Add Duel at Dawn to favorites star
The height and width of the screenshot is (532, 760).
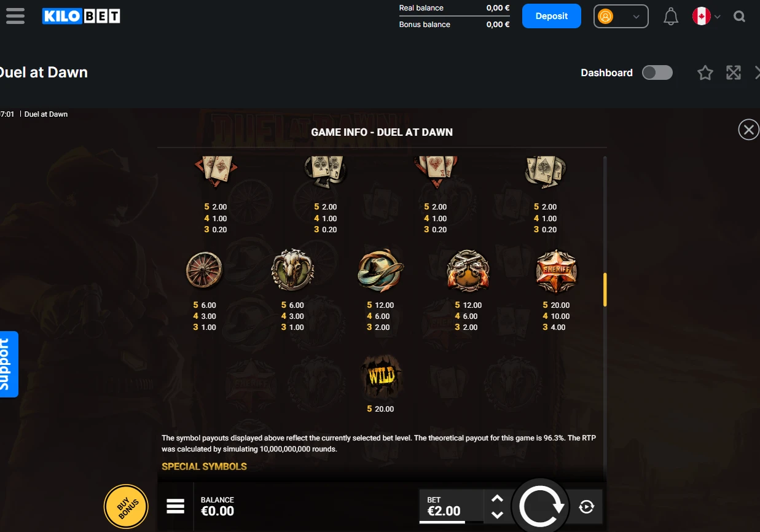(x=705, y=73)
